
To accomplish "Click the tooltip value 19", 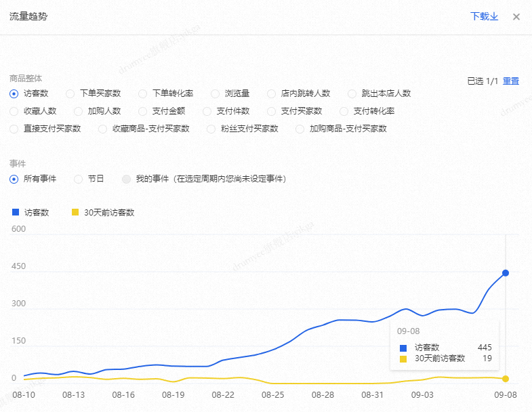I will click(487, 358).
